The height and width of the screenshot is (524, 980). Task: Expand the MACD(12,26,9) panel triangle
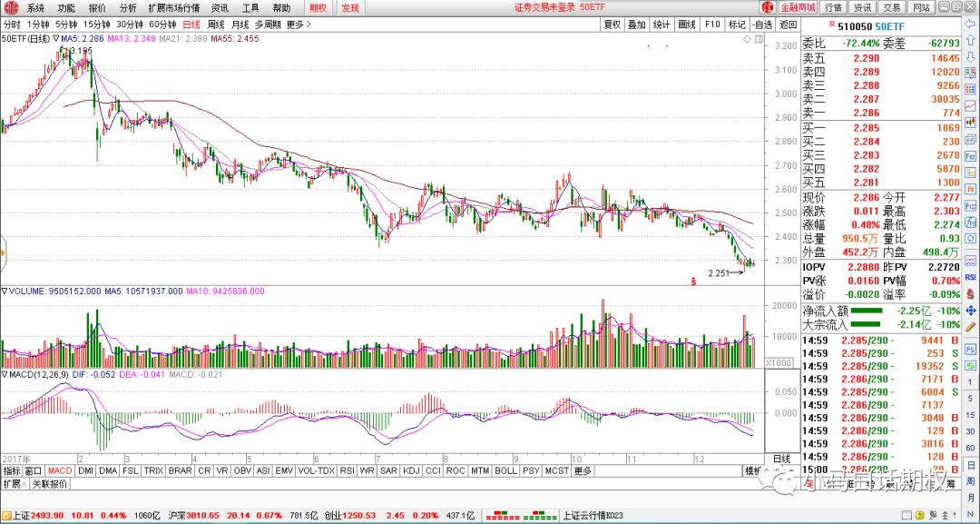coord(5,374)
